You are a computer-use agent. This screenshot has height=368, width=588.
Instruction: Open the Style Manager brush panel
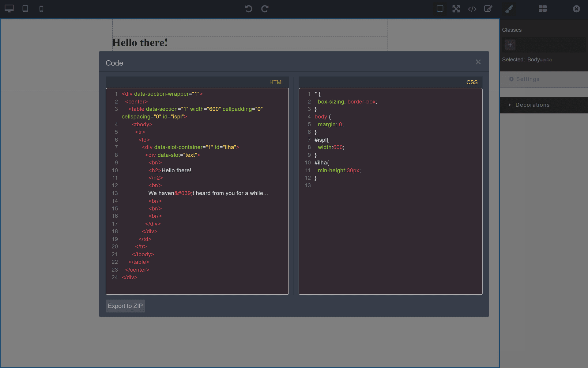508,9
